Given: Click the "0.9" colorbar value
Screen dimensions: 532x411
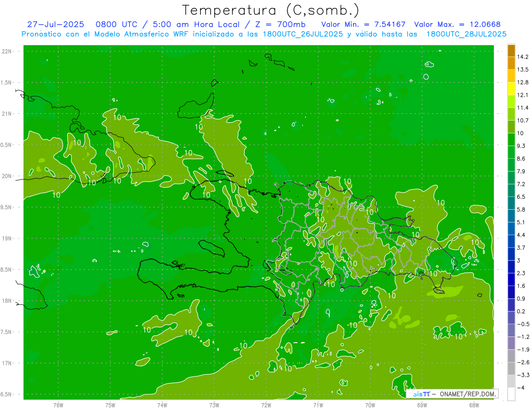Looking at the screenshot, I should [x=521, y=298].
